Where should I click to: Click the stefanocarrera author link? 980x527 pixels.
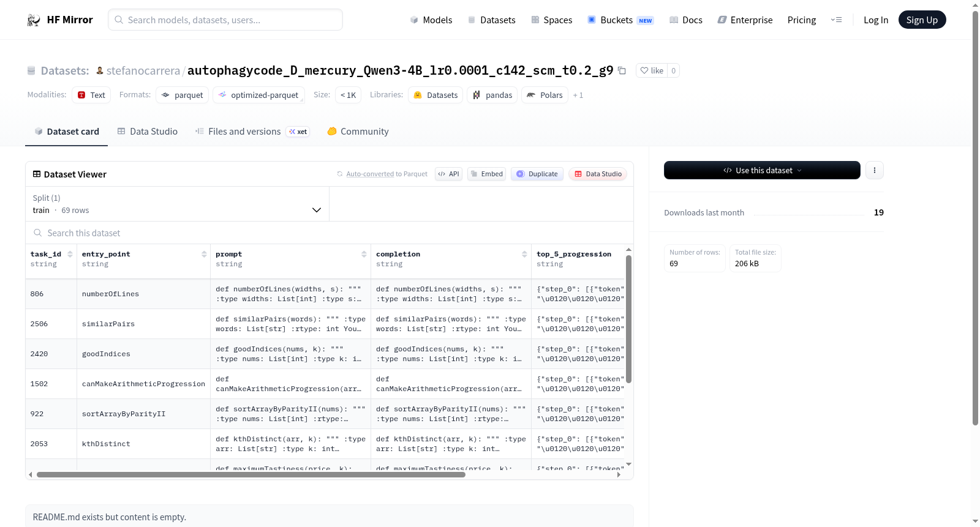click(x=143, y=71)
